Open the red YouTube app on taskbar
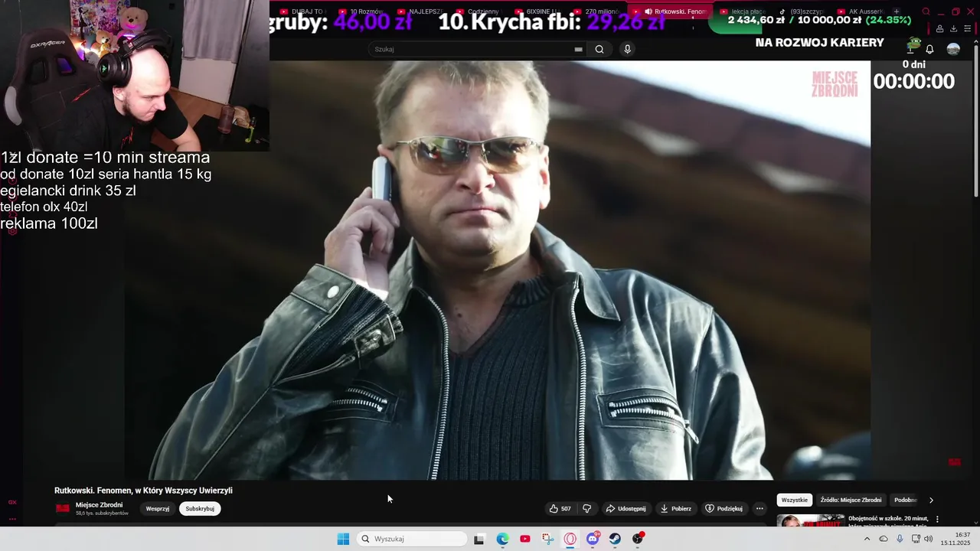Screen dimensions: 980x551 524,539
